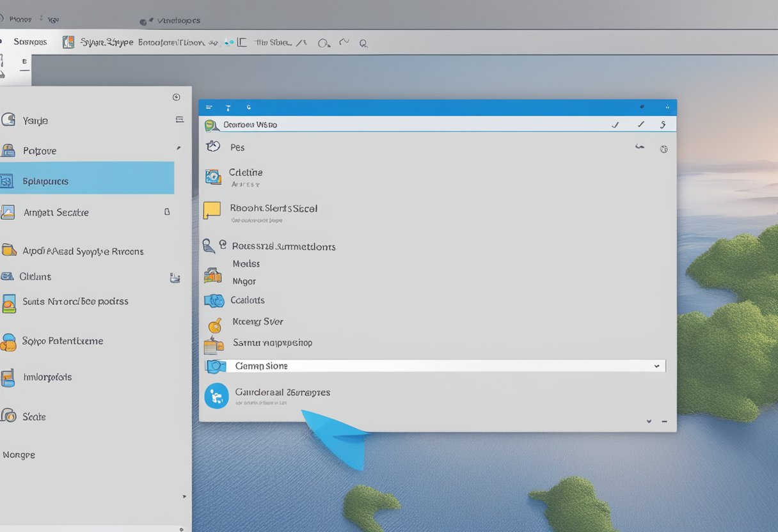Click the blue circular icon beside Gaurderaal

[x=216, y=396]
